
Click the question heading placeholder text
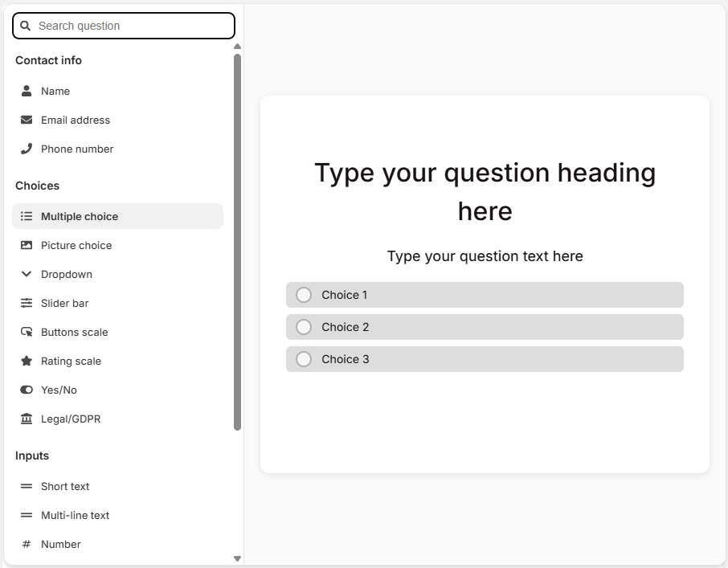(x=485, y=191)
